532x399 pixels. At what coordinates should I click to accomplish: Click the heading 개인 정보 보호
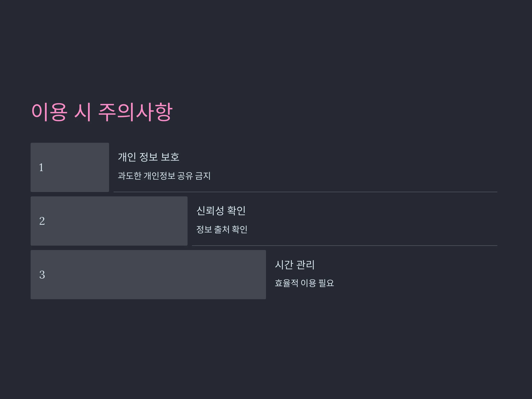point(148,157)
